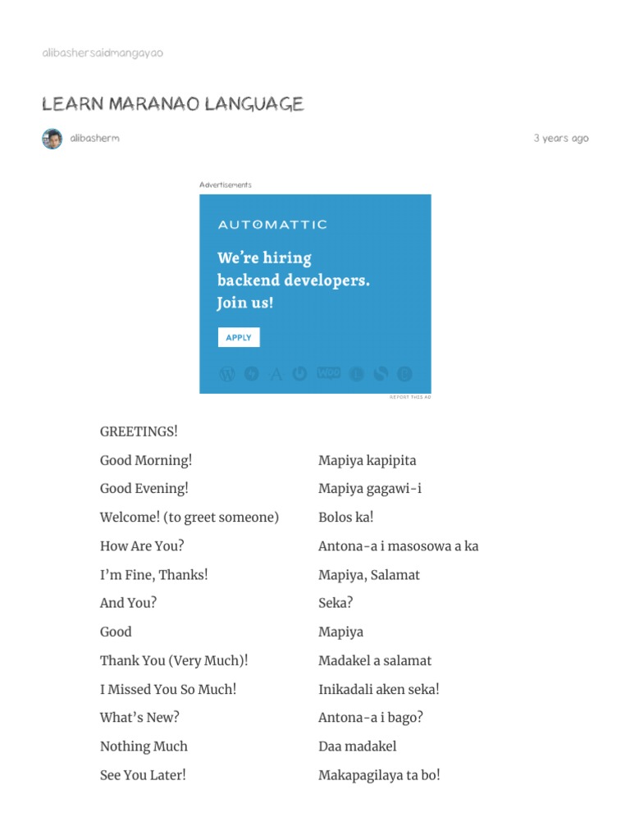Image resolution: width=630 pixels, height=840 pixels.
Task: Click the 'Report this ad' link
Action: pyautogui.click(x=409, y=397)
